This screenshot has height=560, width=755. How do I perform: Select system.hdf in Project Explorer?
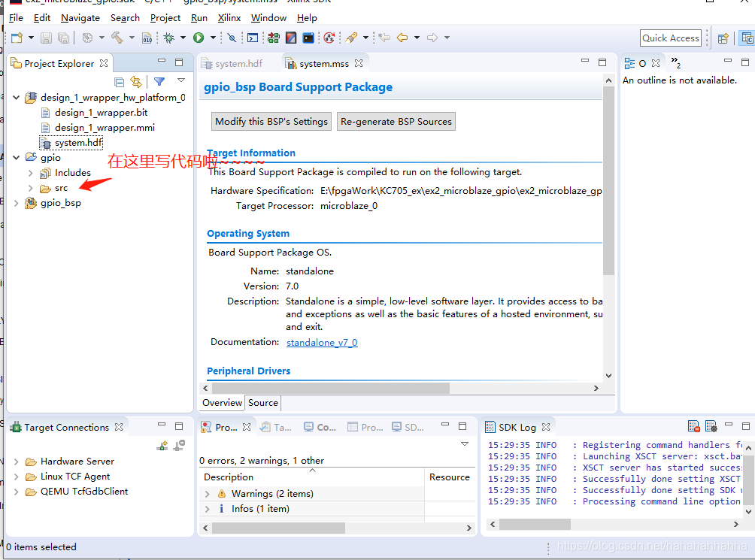click(71, 143)
